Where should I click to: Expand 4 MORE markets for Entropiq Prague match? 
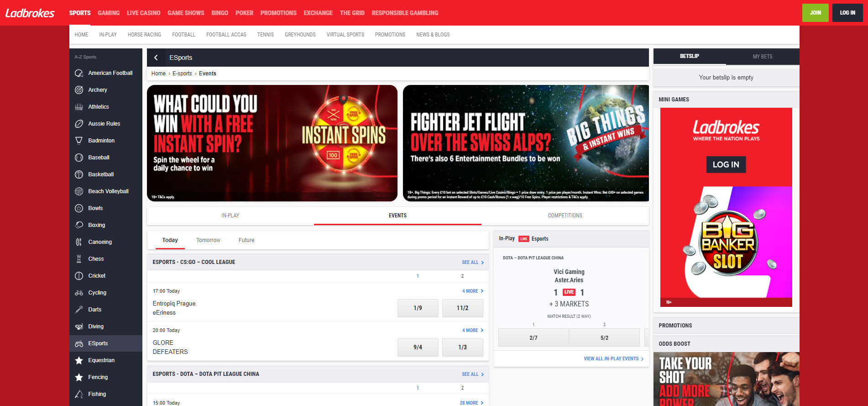[x=473, y=291]
